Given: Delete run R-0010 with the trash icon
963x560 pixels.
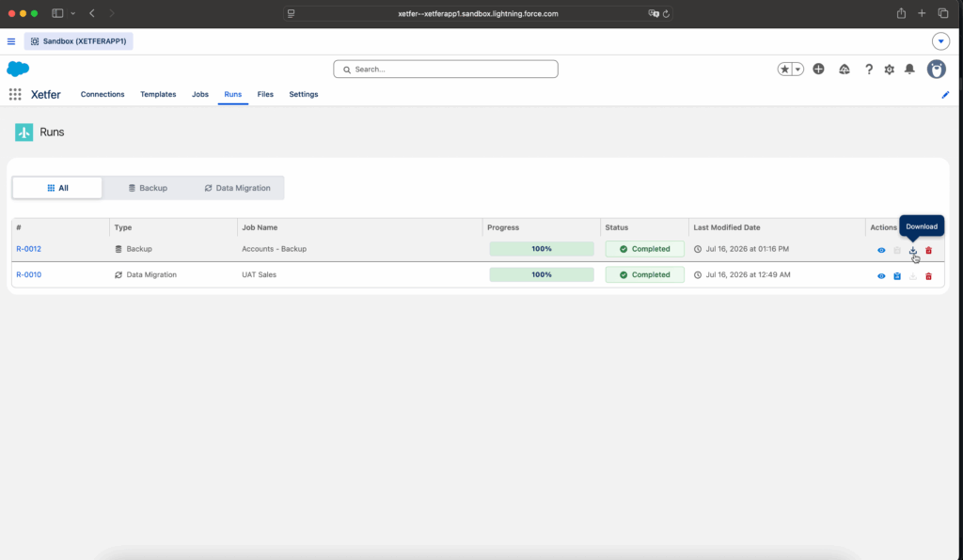Looking at the screenshot, I should click(x=928, y=276).
